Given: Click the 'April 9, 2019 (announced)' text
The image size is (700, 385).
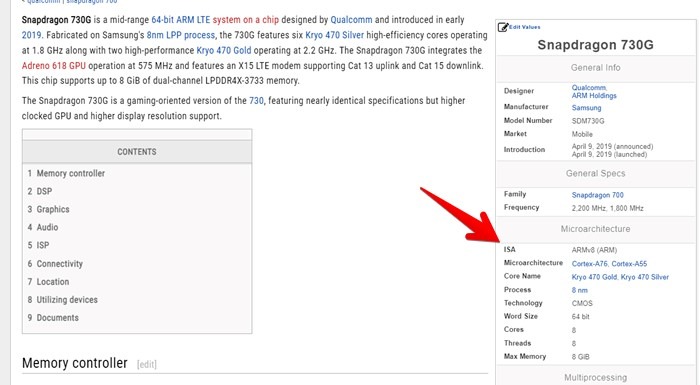Looking at the screenshot, I should pyautogui.click(x=612, y=146).
